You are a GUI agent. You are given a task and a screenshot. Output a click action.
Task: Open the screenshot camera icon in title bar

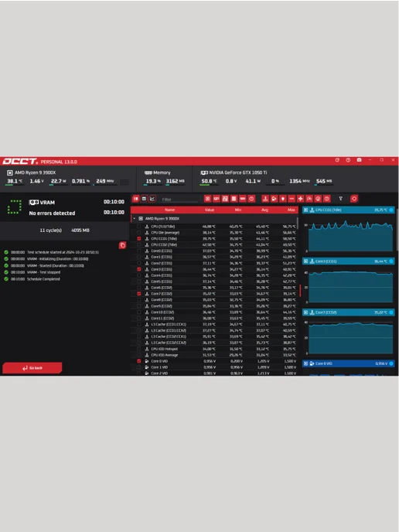tap(359, 160)
